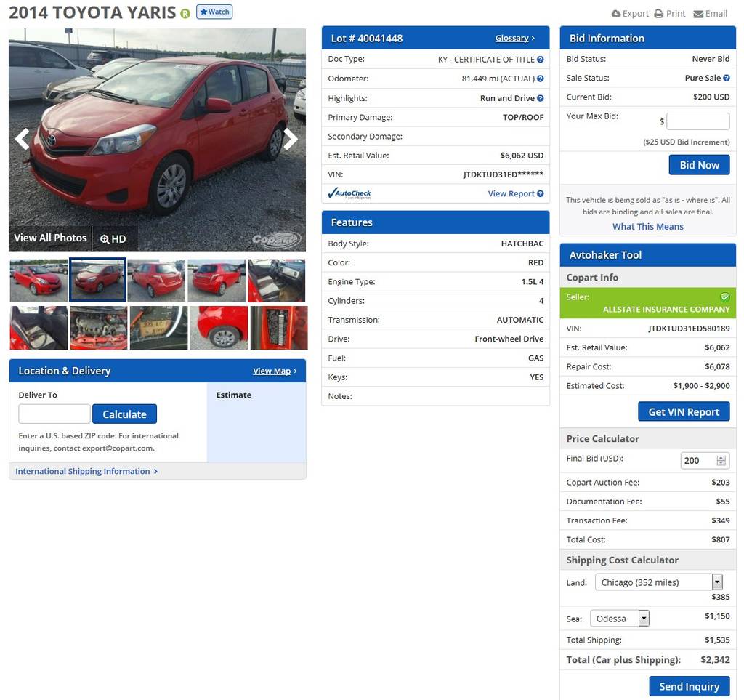Click green verified check on Seller row

(724, 297)
